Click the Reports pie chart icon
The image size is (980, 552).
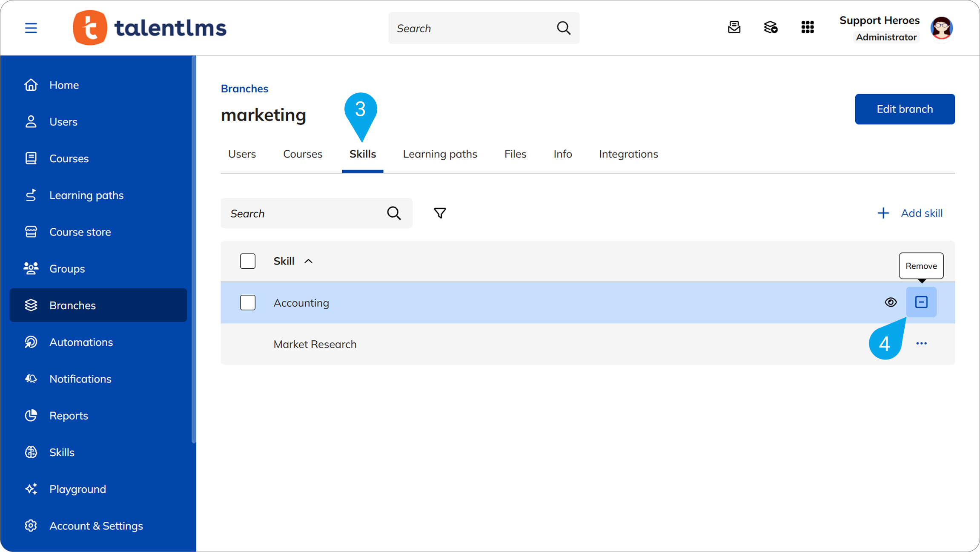pyautogui.click(x=31, y=415)
